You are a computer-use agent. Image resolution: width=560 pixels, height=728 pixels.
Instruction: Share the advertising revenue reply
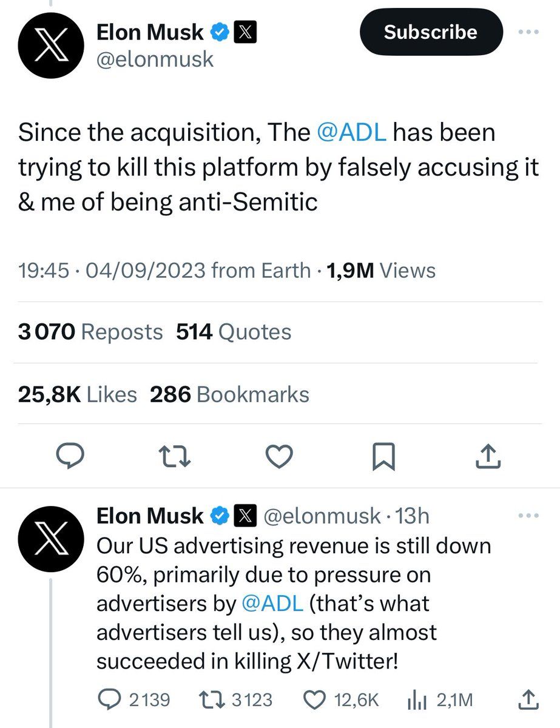coord(527,699)
